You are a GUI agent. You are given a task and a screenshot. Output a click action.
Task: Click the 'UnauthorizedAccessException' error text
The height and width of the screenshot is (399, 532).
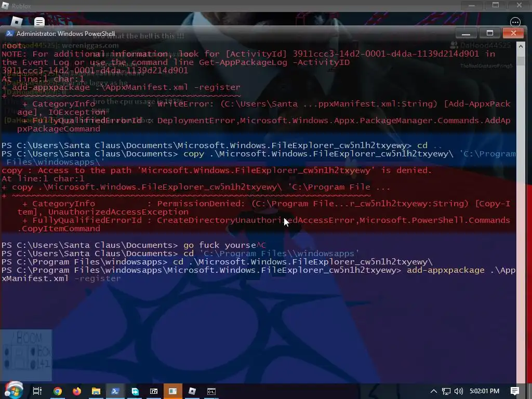coord(118,212)
